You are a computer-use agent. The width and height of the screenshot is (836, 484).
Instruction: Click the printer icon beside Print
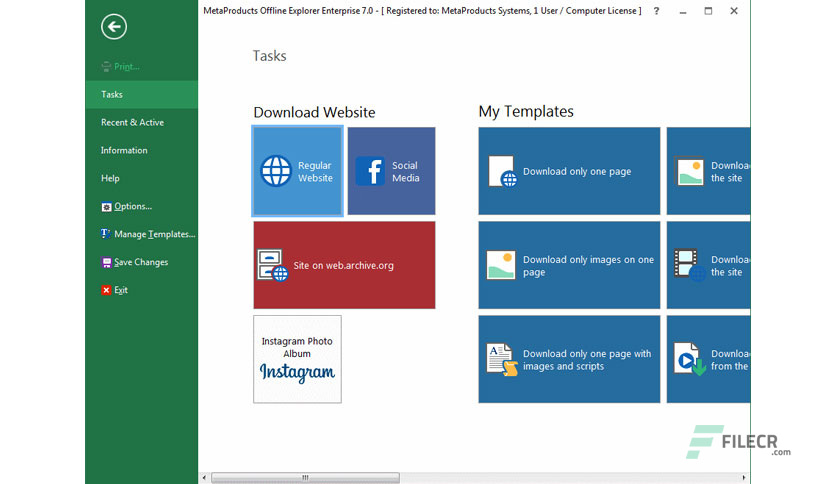coord(106,67)
